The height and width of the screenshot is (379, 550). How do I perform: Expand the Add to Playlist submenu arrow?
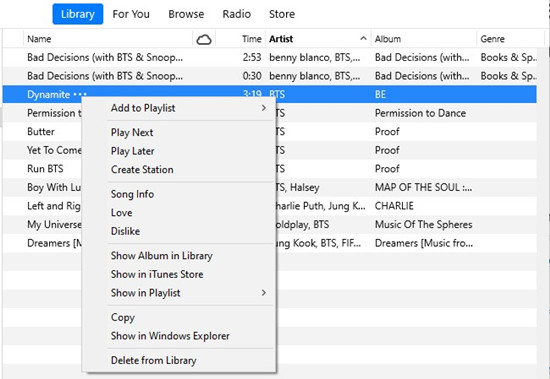[x=263, y=108]
